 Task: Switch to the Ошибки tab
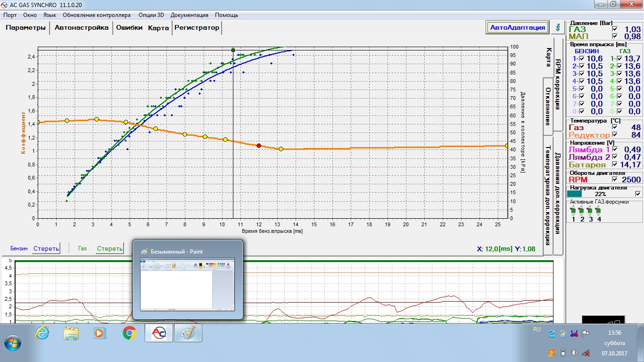coord(129,28)
